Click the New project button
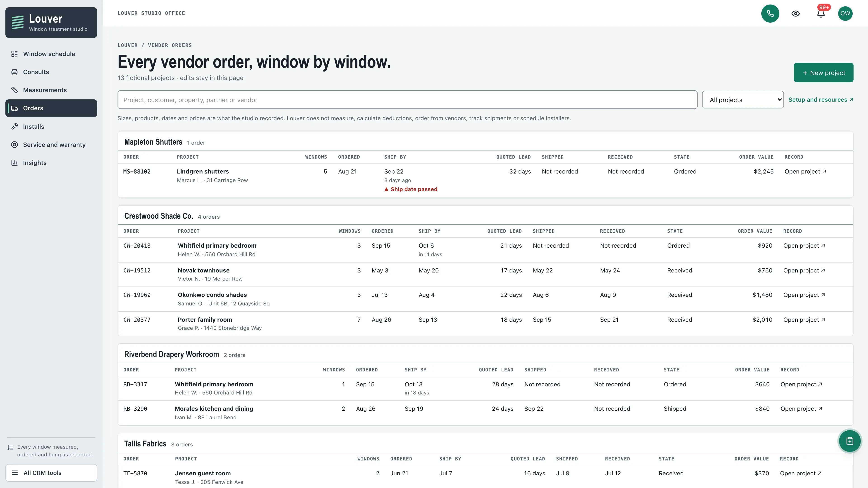The width and height of the screenshot is (868, 488). click(823, 72)
